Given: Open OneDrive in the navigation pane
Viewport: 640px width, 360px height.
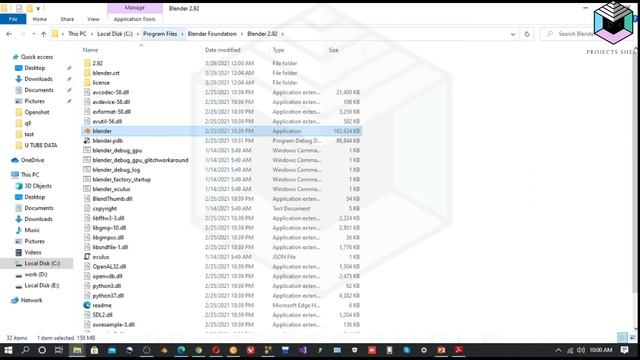Looking at the screenshot, I should tap(28, 160).
